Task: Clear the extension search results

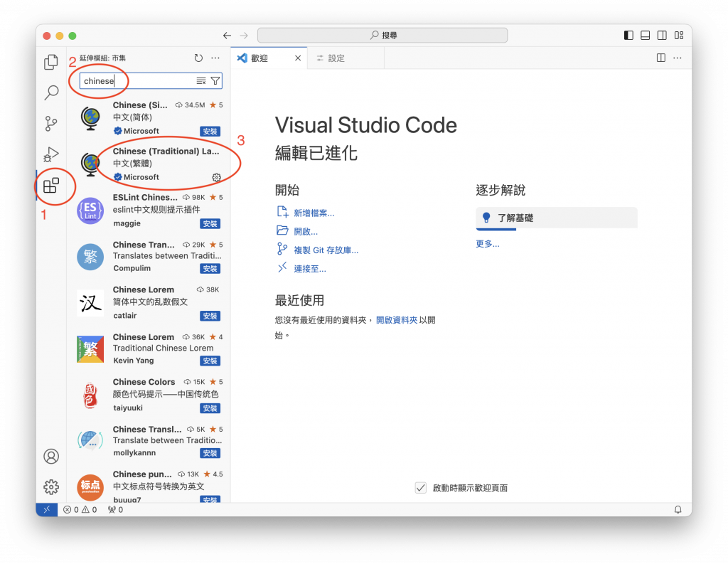Action: [201, 81]
